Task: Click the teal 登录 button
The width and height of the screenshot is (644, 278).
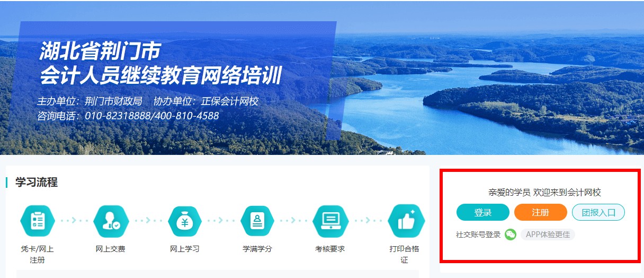Action: 483,213
